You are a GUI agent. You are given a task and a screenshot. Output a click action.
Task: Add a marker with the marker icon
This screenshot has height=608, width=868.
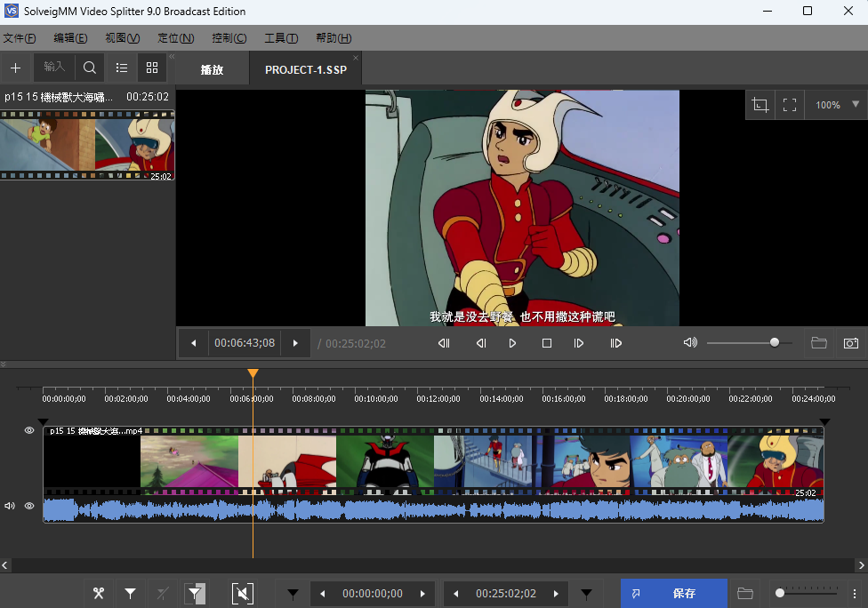click(130, 594)
